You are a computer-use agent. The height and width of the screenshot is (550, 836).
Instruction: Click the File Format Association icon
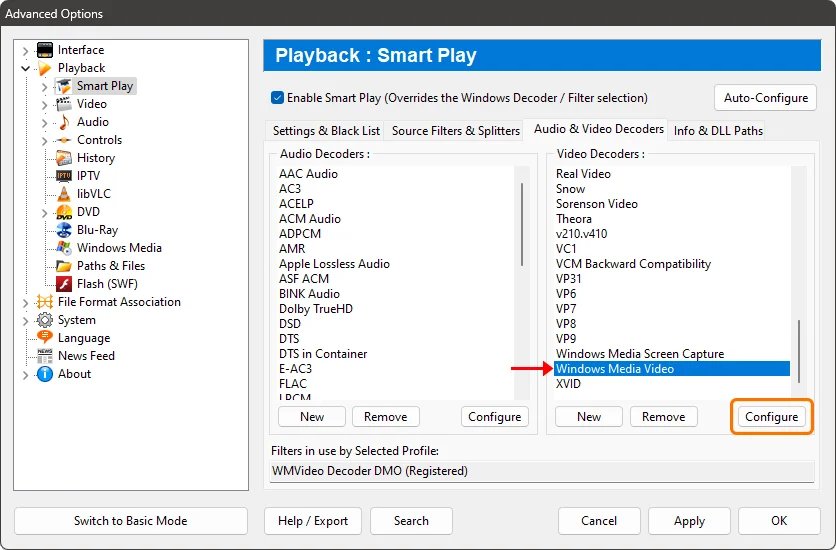(x=45, y=302)
